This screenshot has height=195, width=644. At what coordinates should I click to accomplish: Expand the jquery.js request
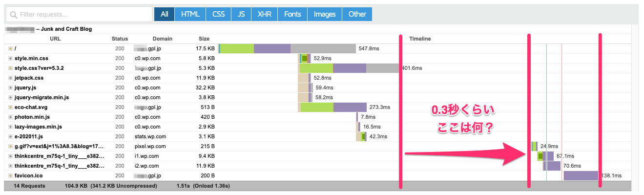tap(10, 87)
